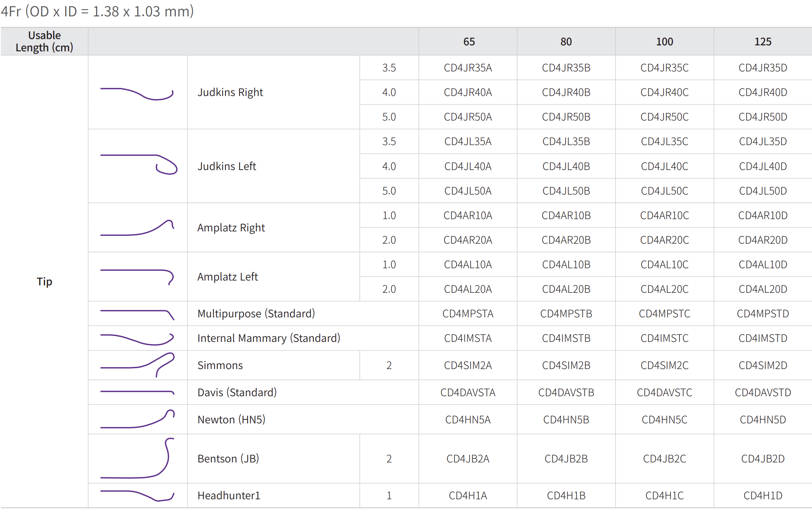
Task: Select the Multipurpose tip shape drawing
Action: pyautogui.click(x=137, y=314)
